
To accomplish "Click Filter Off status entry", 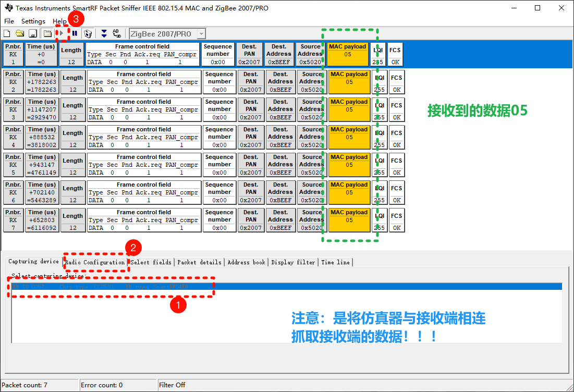I will point(172,385).
